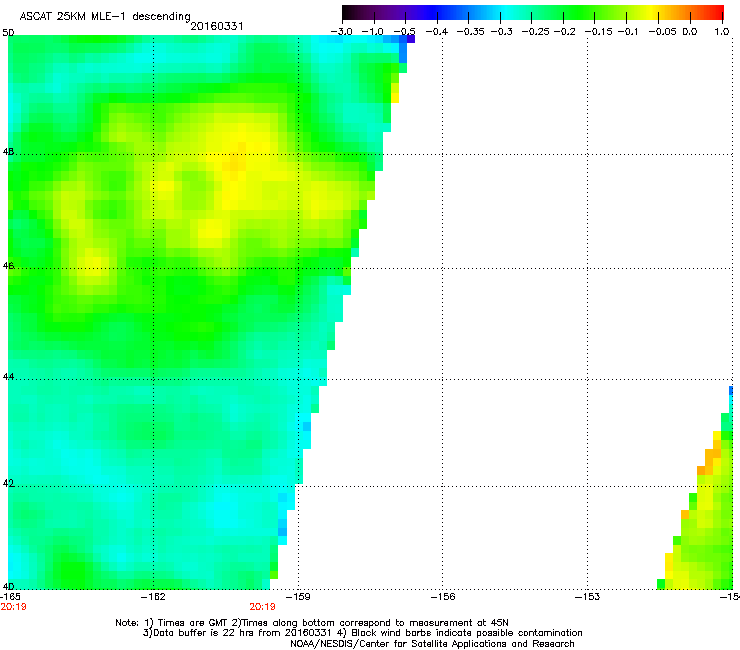
Task: Select the date label 20160331
Action: (x=217, y=26)
